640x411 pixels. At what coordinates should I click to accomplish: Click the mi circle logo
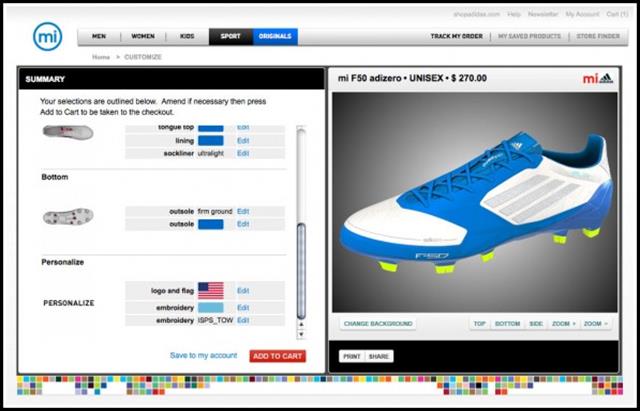coord(48,37)
